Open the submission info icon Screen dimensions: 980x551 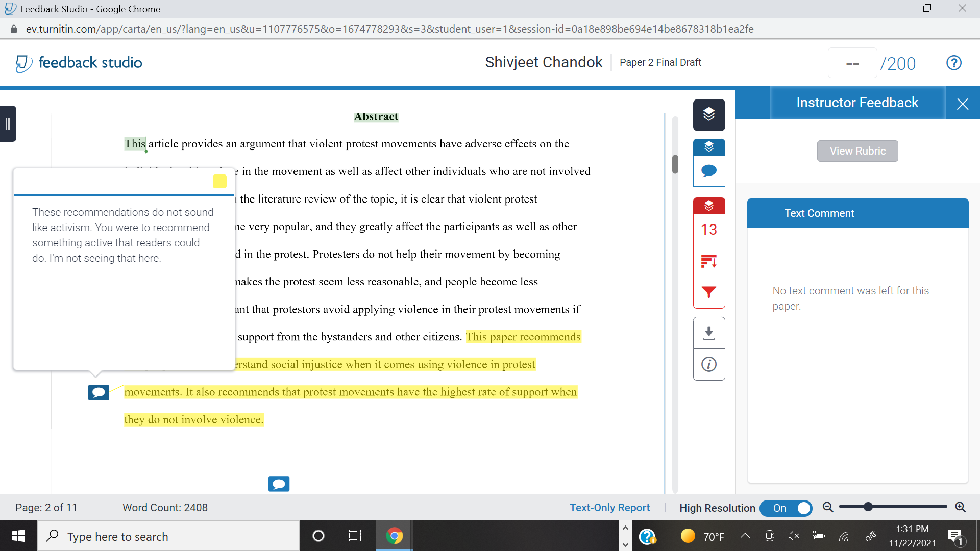coord(709,364)
